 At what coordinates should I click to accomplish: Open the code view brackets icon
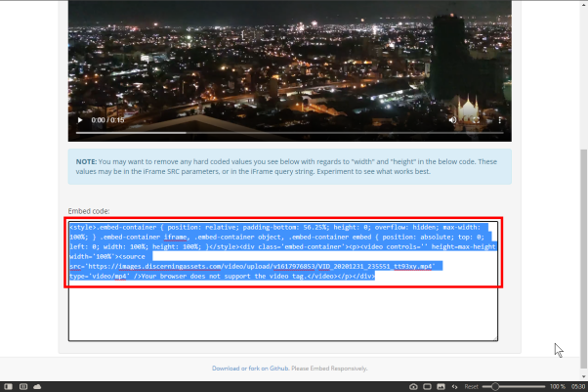tap(454, 386)
